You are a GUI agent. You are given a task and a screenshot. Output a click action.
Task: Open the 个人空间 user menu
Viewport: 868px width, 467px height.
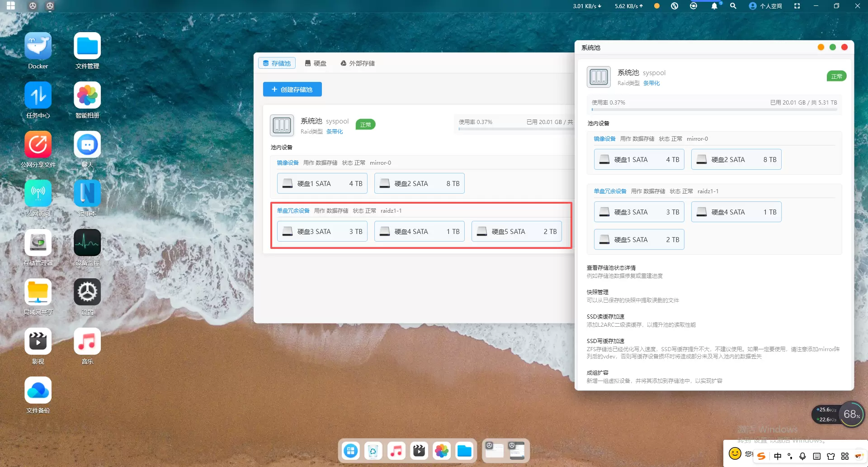(x=765, y=6)
